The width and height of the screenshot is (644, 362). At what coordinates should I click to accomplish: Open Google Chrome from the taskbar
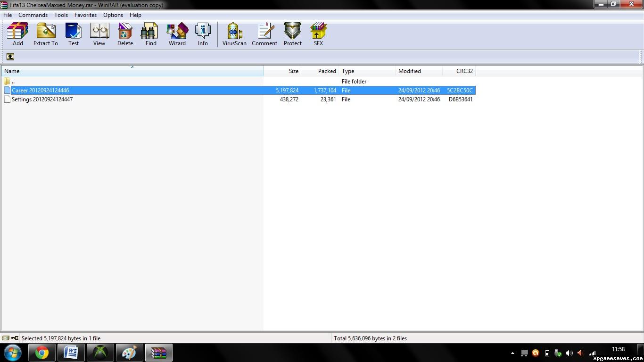(42, 353)
